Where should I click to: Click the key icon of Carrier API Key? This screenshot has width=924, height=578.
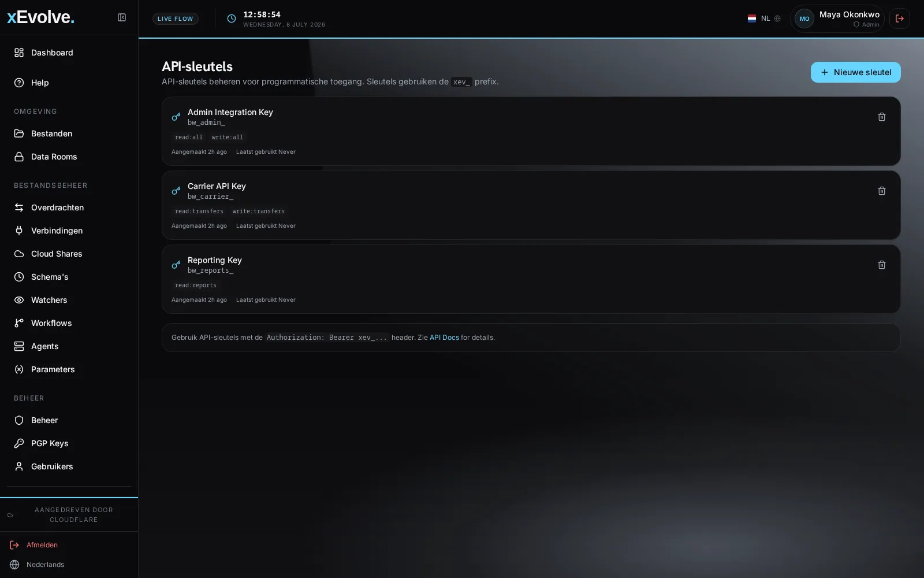[176, 191]
